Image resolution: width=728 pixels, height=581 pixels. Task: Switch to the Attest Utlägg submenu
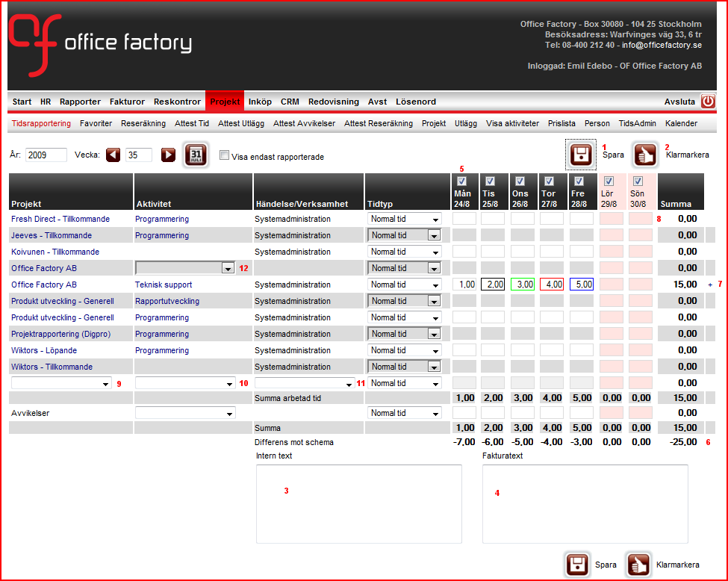click(x=241, y=123)
